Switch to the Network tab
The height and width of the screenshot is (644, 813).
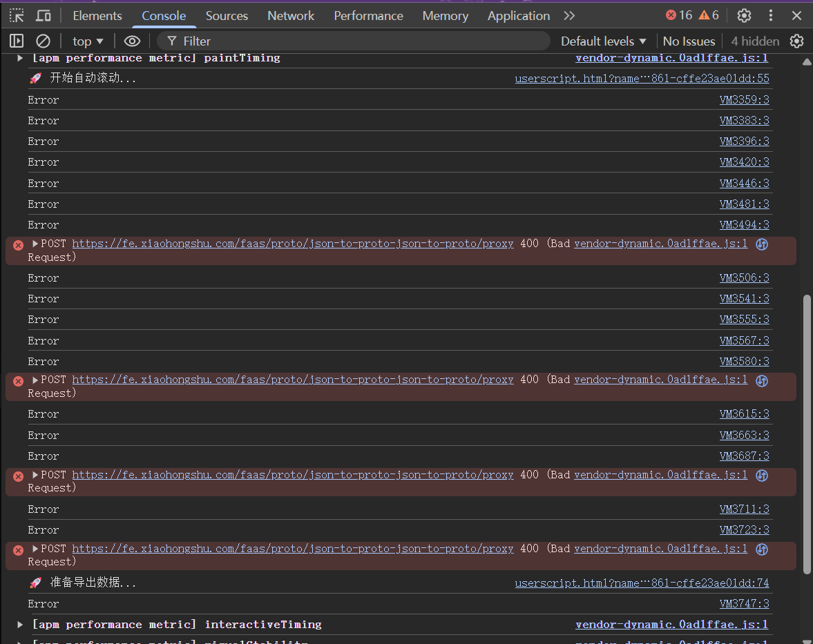(291, 15)
